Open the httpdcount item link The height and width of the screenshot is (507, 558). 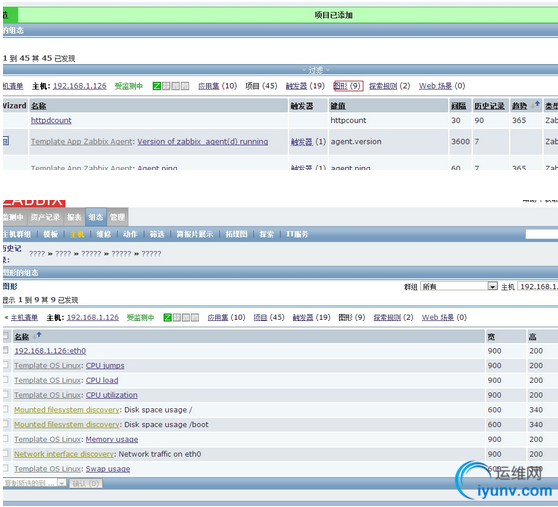[51, 120]
